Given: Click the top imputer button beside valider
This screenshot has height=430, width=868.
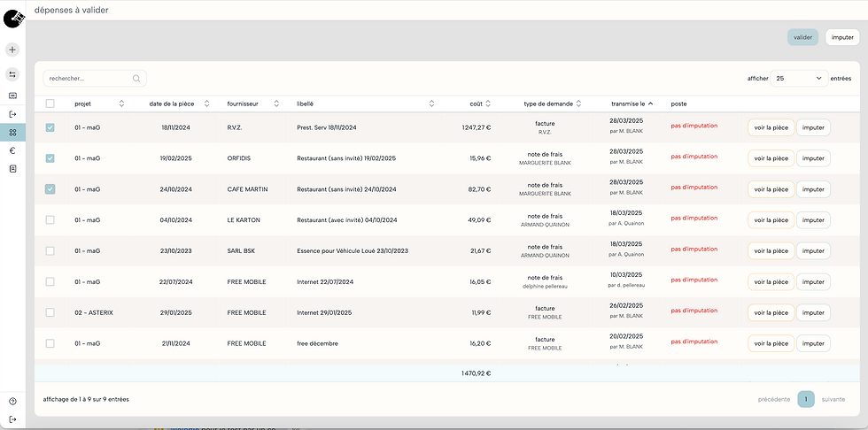Looking at the screenshot, I should tap(842, 37).
